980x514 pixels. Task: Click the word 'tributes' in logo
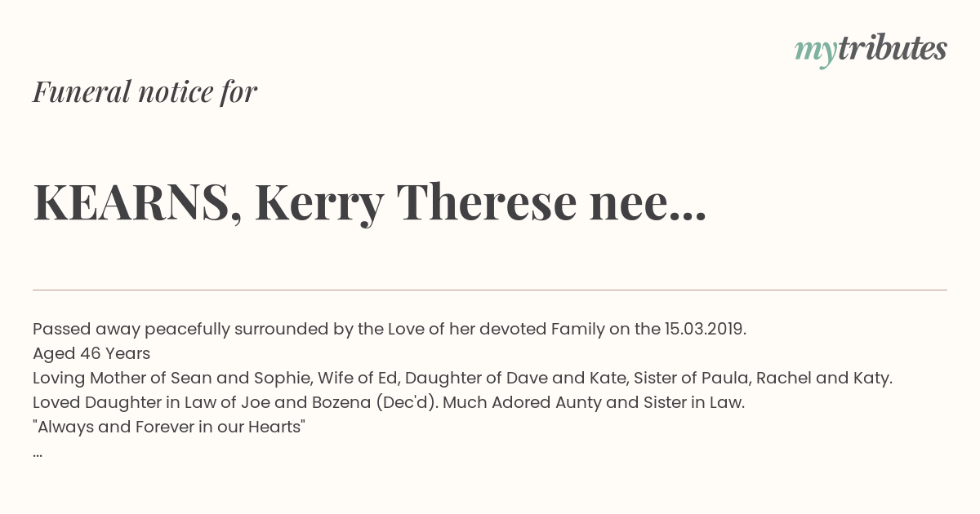click(893, 48)
